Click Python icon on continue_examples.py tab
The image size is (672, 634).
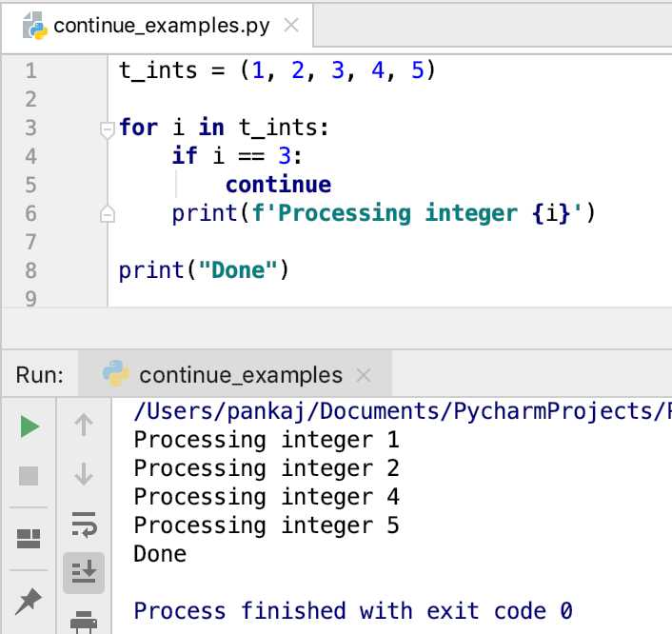(35, 26)
